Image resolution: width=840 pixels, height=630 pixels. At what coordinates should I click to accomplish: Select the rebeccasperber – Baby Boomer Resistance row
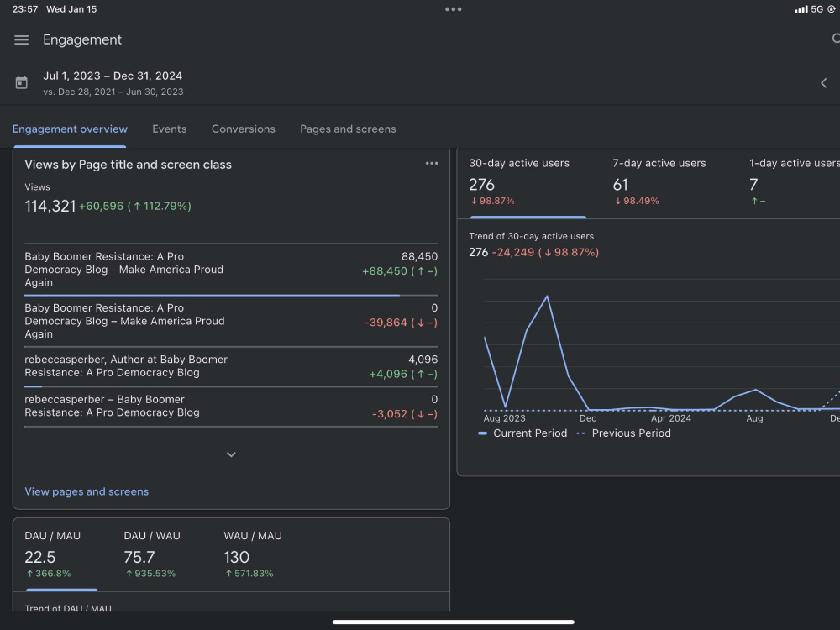231,407
